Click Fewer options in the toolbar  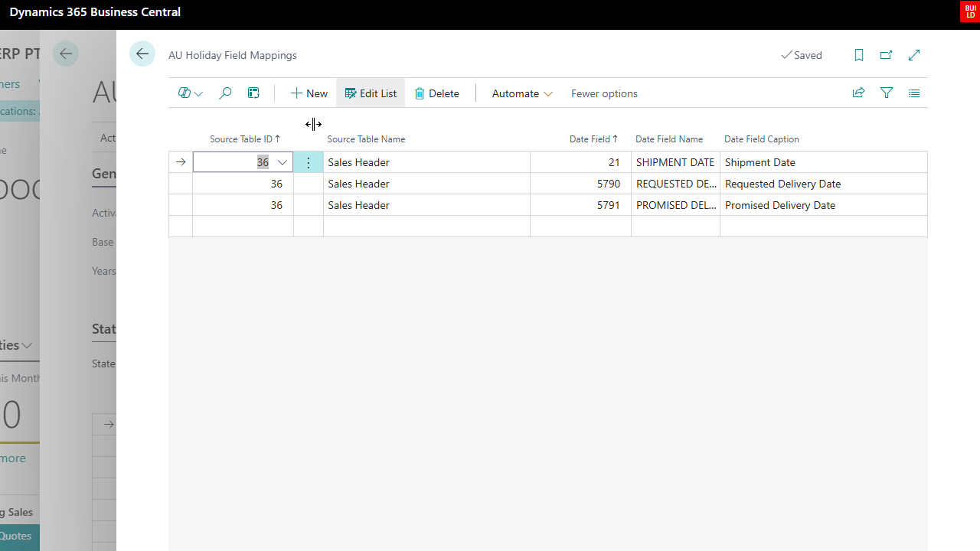pos(604,93)
